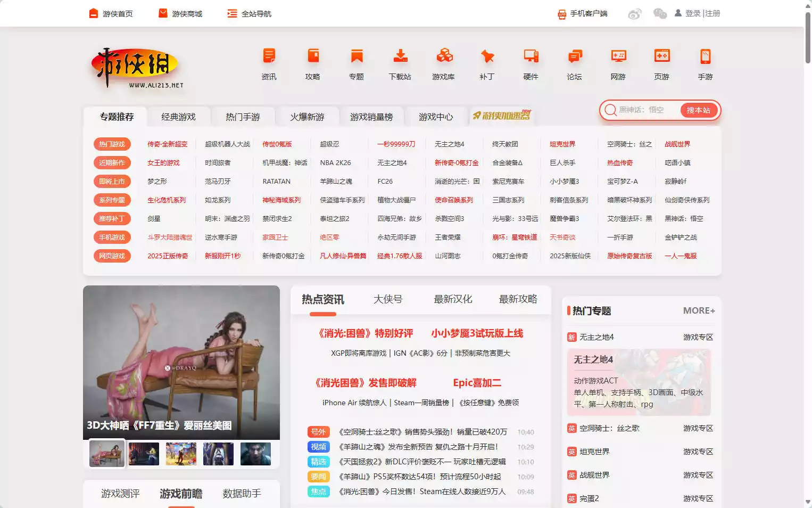Select the 热门手游 tab
The image size is (812, 508).
(243, 117)
